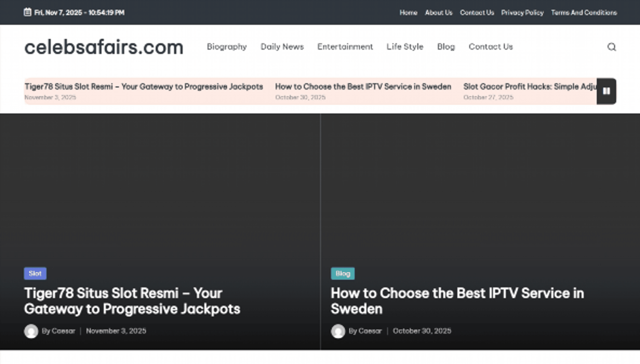Viewport: 640px width, 364px height.
Task: Click Home link in top bar
Action: point(408,12)
